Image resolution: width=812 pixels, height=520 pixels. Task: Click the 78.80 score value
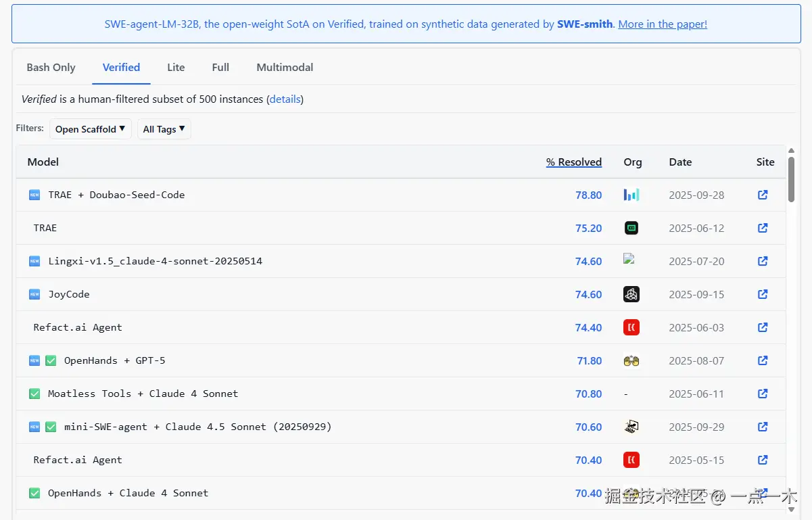589,195
